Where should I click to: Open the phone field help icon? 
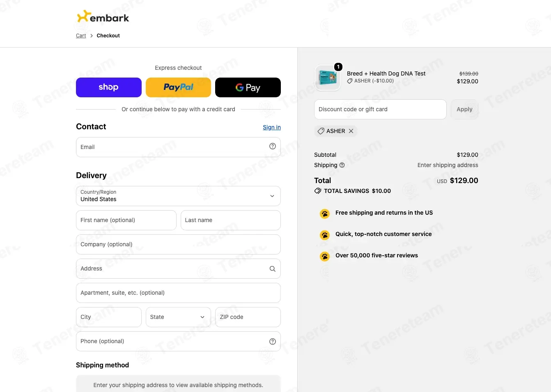pyautogui.click(x=273, y=342)
